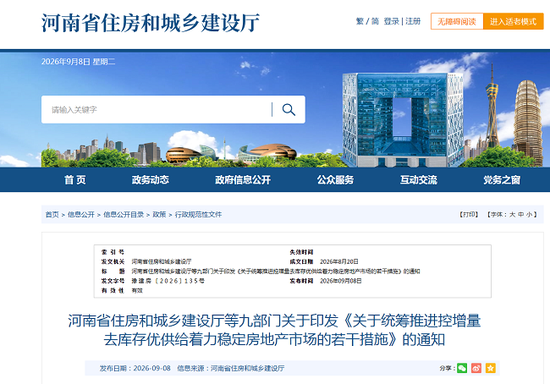
Task: Click the 标题 row text in info table
Action: pos(276,271)
